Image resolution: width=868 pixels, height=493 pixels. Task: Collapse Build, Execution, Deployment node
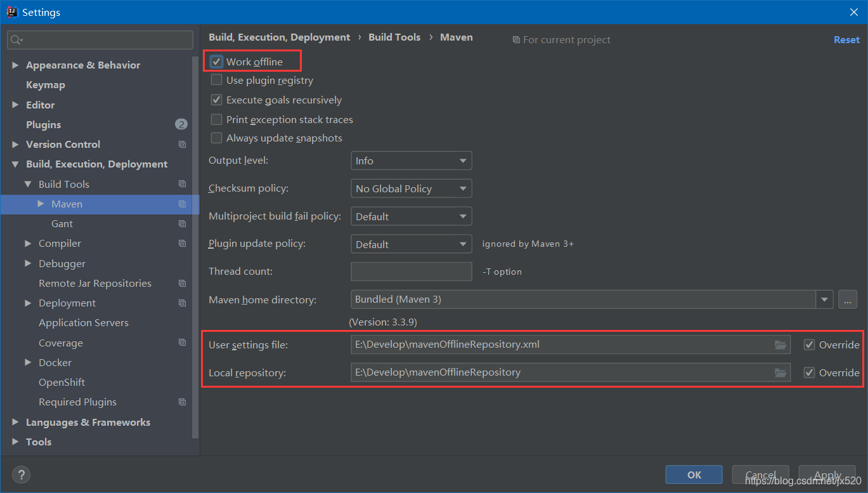tap(15, 164)
